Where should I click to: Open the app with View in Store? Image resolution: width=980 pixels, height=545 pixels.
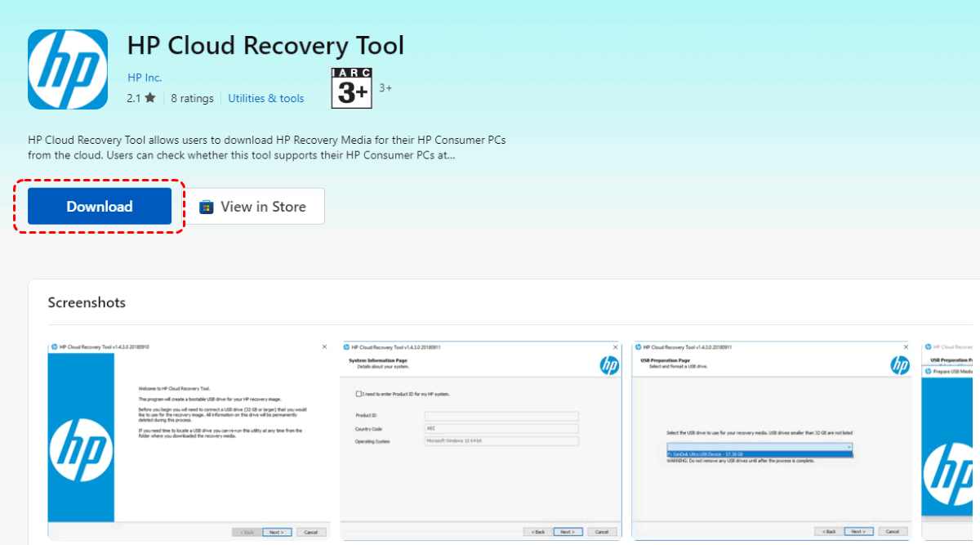coord(253,206)
